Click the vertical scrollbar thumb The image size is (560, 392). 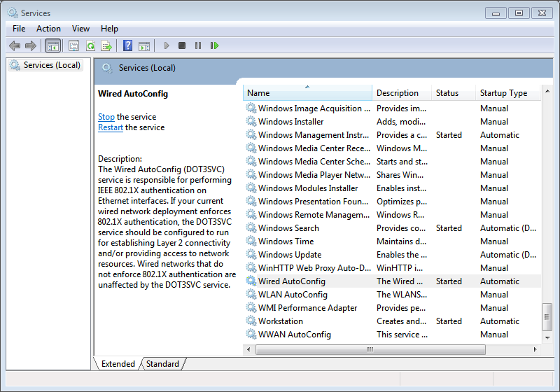tap(547, 317)
